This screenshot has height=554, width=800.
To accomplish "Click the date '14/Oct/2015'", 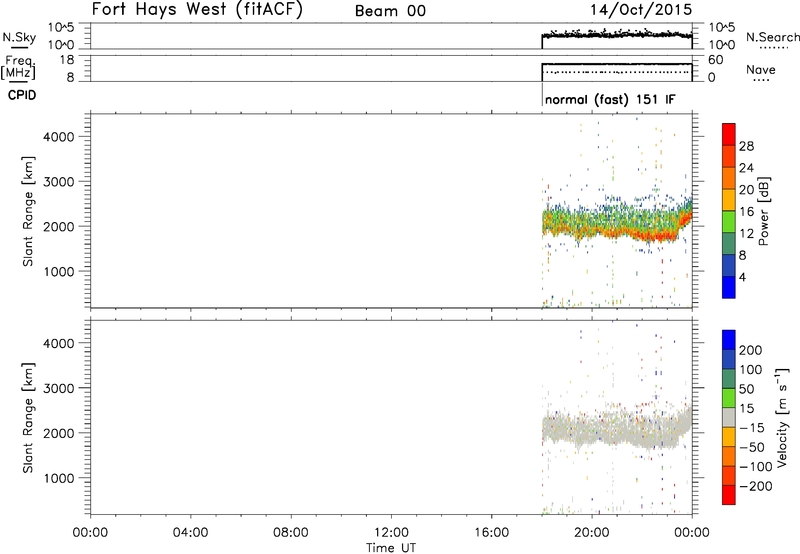I will 641,10.
